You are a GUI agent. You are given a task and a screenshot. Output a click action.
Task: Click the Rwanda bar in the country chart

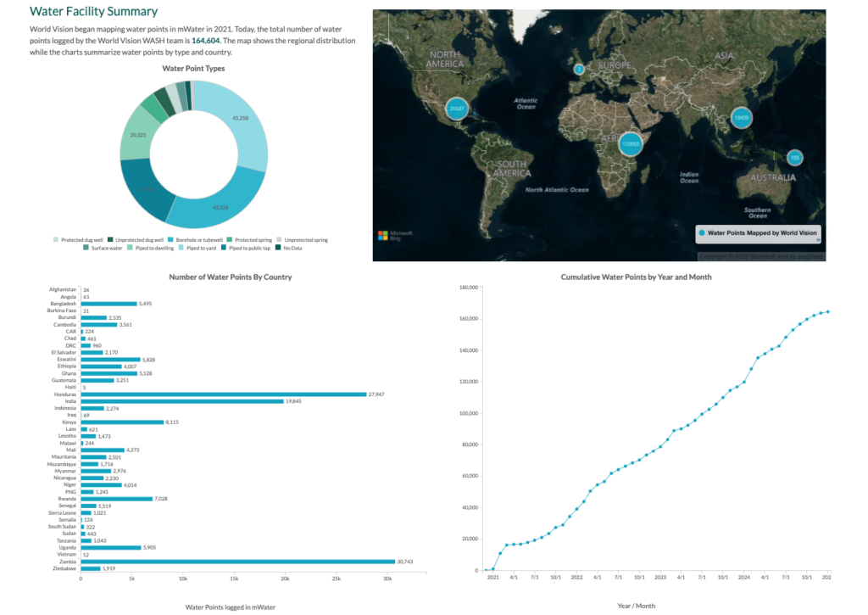click(117, 499)
